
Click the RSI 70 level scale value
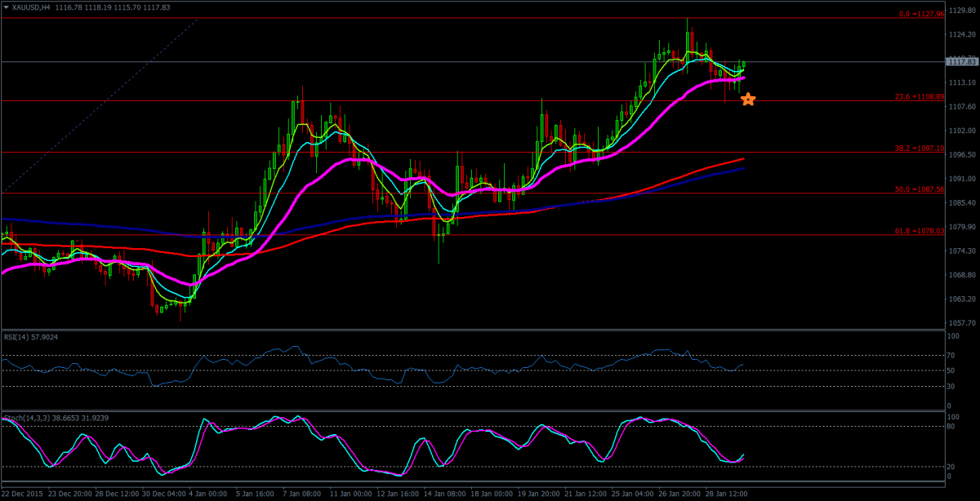951,356
